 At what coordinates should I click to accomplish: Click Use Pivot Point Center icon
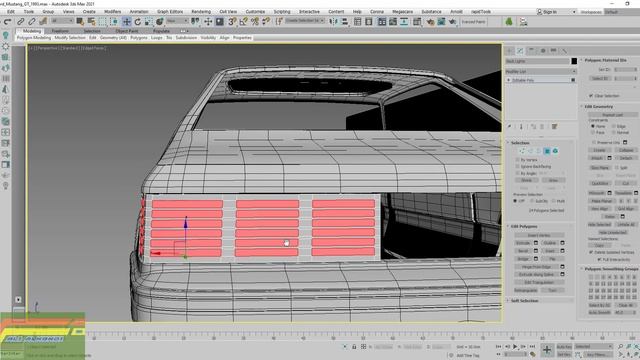[x=196, y=22]
